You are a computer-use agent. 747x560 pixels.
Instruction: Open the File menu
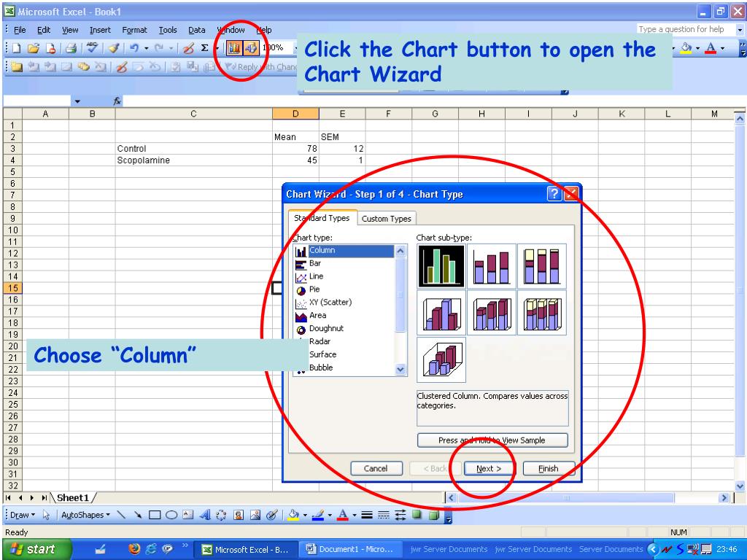pos(20,30)
